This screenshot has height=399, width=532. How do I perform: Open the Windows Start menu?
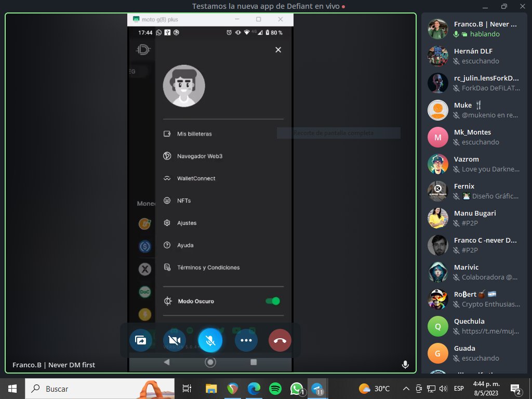12,389
